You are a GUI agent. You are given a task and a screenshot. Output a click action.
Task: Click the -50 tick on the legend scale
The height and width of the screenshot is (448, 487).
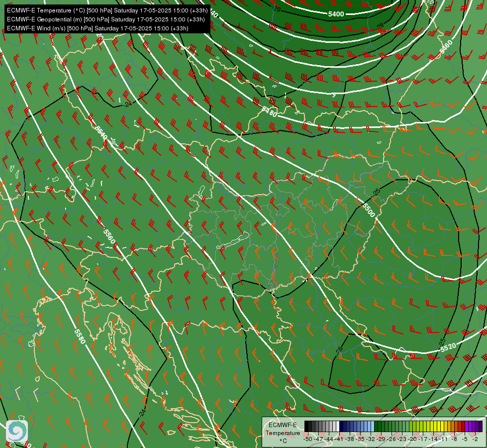tap(308, 439)
